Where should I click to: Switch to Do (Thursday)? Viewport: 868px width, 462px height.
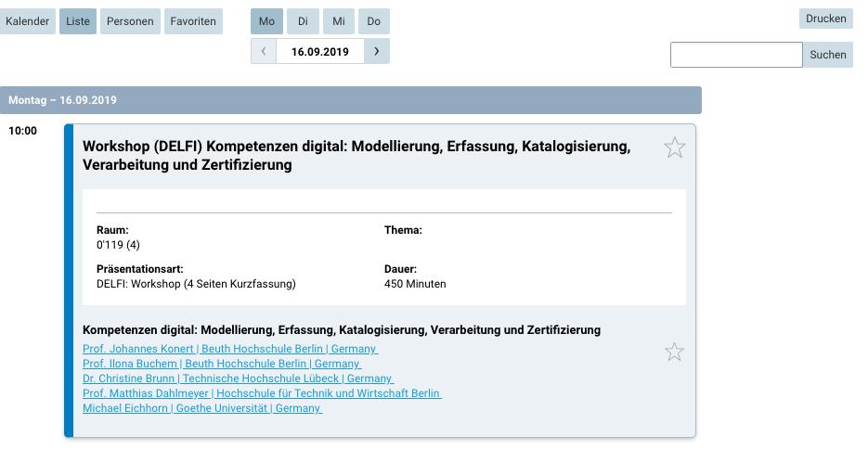(374, 21)
